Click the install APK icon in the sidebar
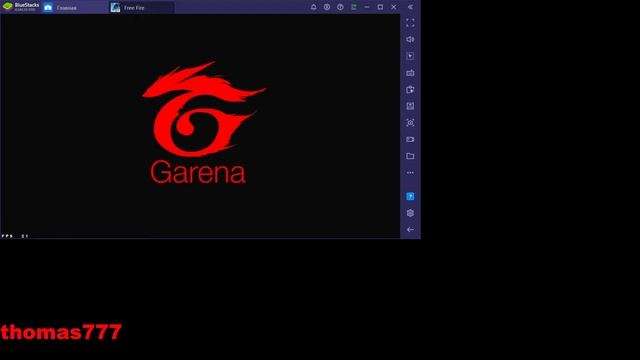 tap(410, 106)
